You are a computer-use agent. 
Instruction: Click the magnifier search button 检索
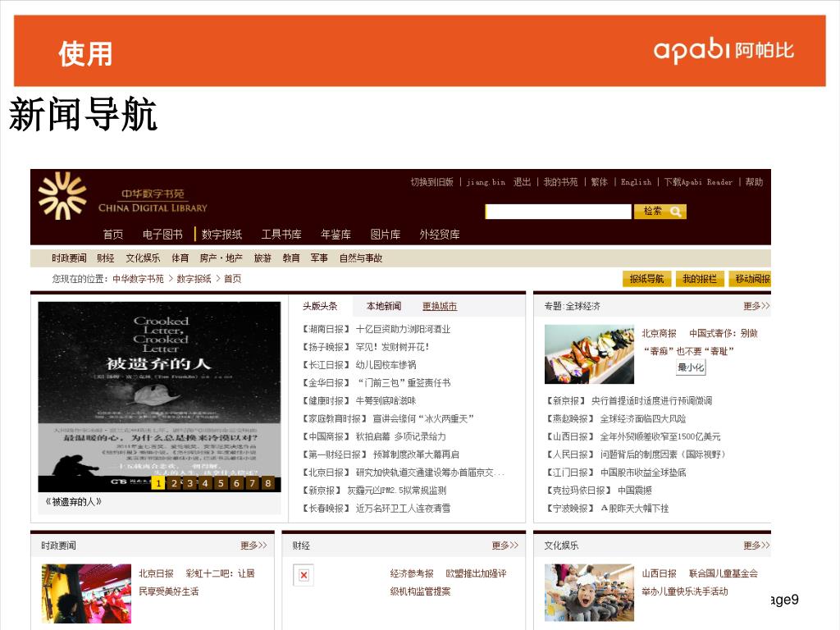(x=660, y=212)
